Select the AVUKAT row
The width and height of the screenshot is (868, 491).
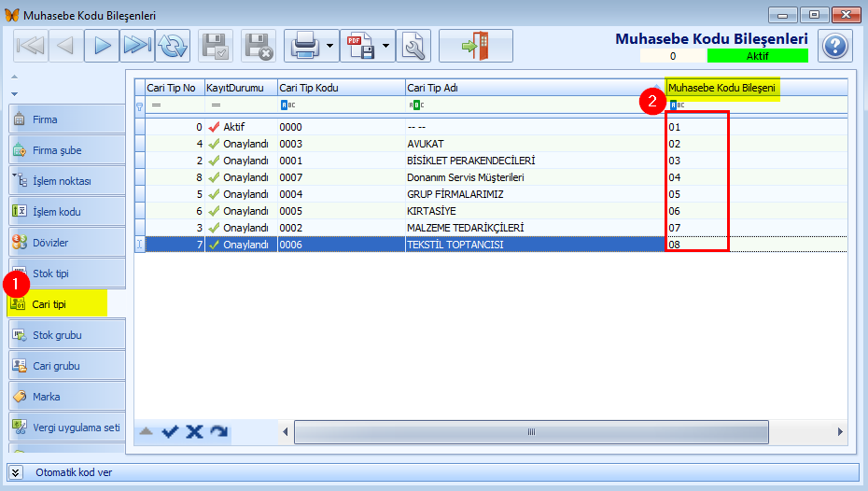pos(490,144)
